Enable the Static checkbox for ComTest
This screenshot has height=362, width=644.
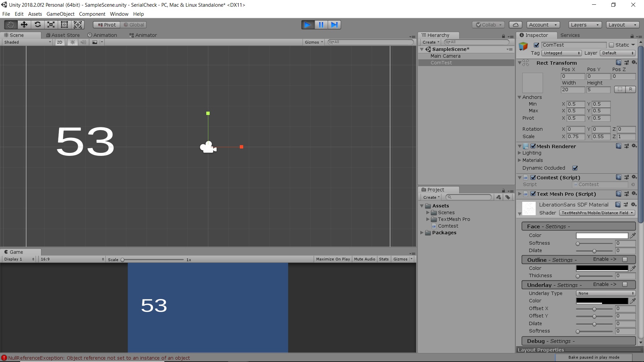click(611, 45)
